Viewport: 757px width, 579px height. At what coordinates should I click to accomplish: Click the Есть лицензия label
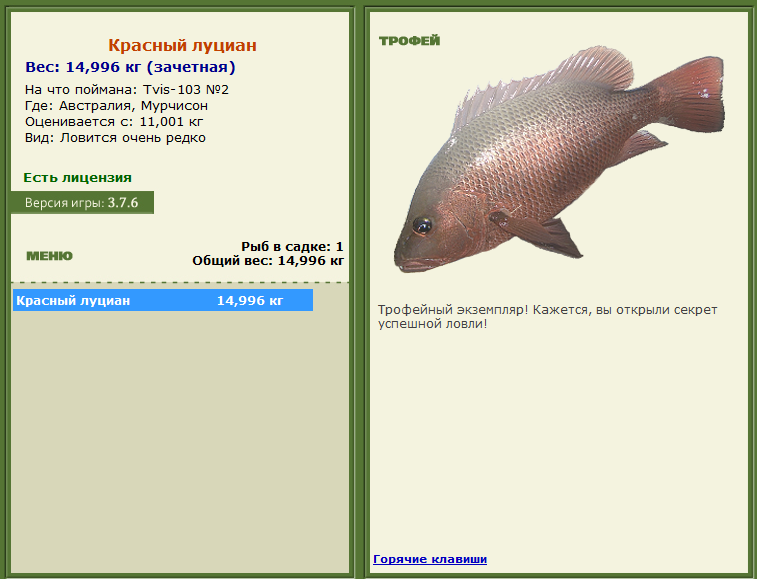78,178
